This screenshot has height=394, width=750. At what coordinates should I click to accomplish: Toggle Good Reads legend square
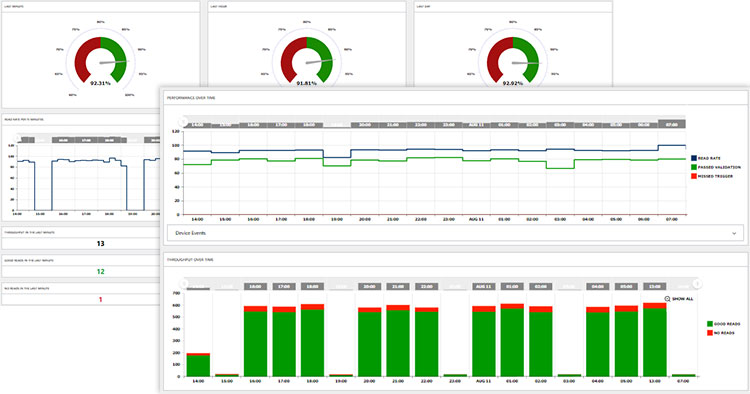(x=710, y=324)
